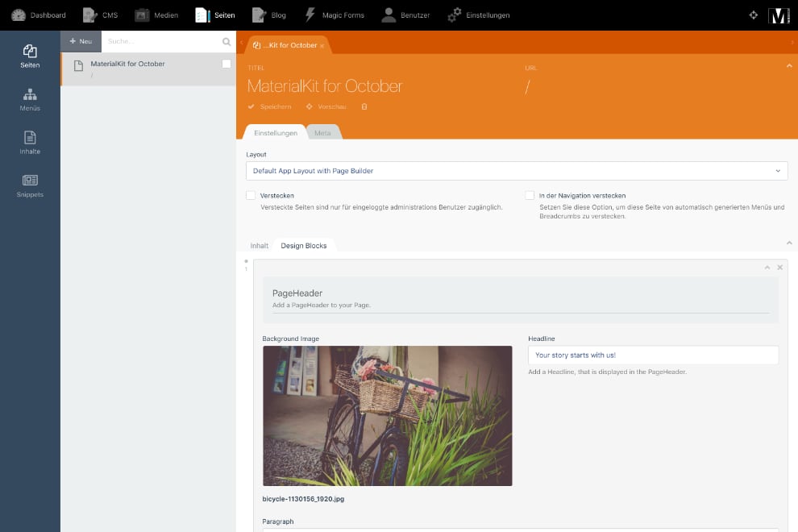The width and height of the screenshot is (798, 532).
Task: Switch to the Meta tab
Action: pos(322,133)
